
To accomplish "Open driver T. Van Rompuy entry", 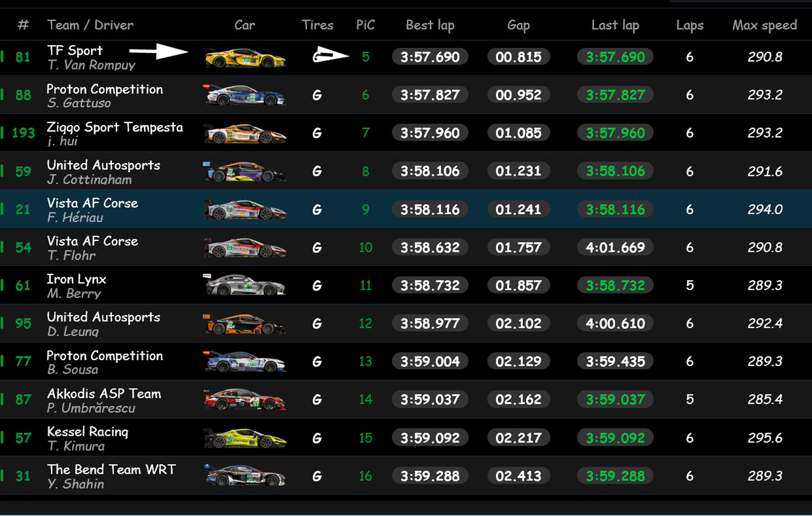I will pyautogui.click(x=91, y=65).
